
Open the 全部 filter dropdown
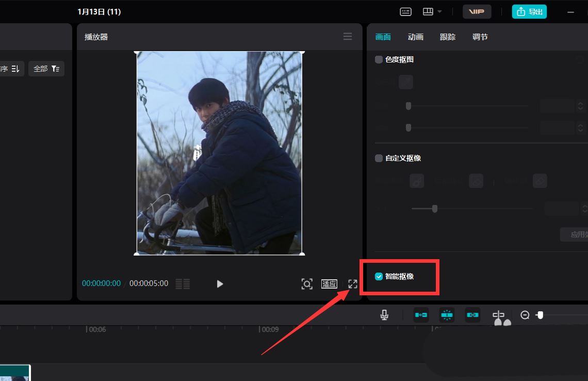point(46,69)
